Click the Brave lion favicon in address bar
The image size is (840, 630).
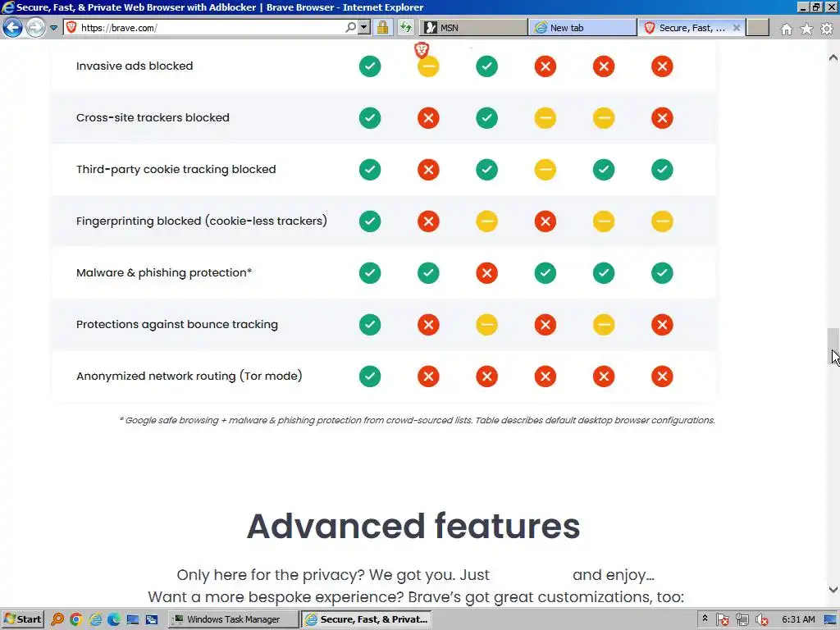[71, 27]
